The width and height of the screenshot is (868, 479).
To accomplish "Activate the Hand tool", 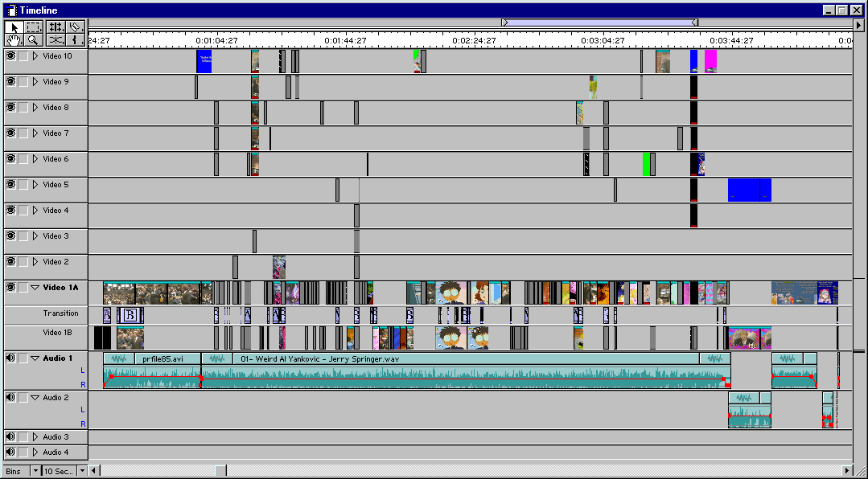I will pyautogui.click(x=14, y=39).
